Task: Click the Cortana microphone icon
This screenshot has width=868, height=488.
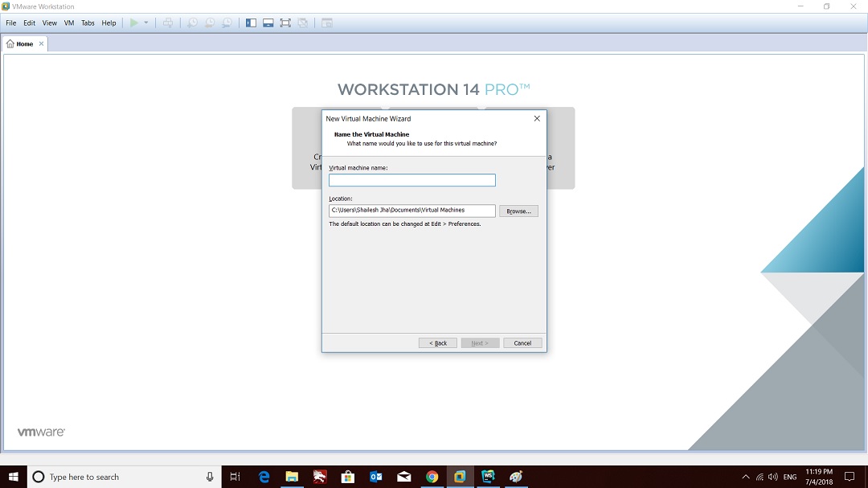Action: tap(210, 477)
